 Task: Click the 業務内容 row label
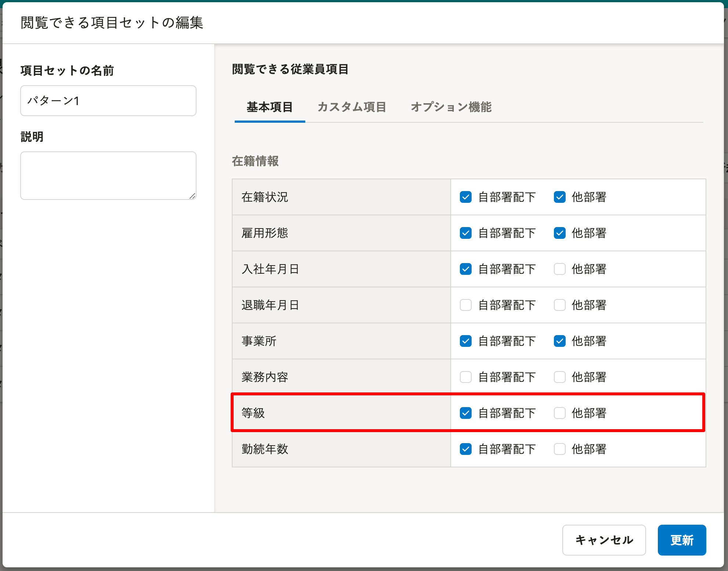point(265,377)
